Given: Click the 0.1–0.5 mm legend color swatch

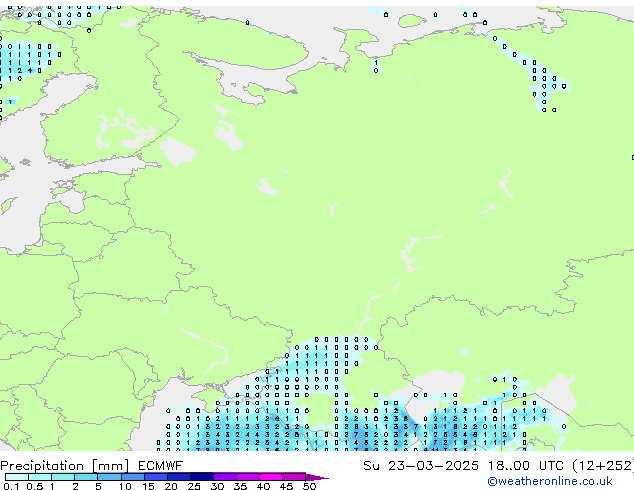Looking at the screenshot, I should (x=17, y=477).
